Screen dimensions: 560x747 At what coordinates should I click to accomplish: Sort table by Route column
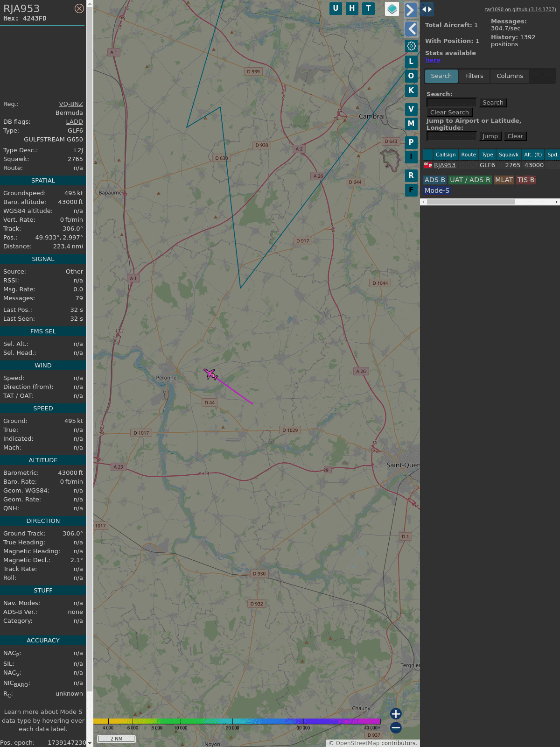click(x=469, y=155)
